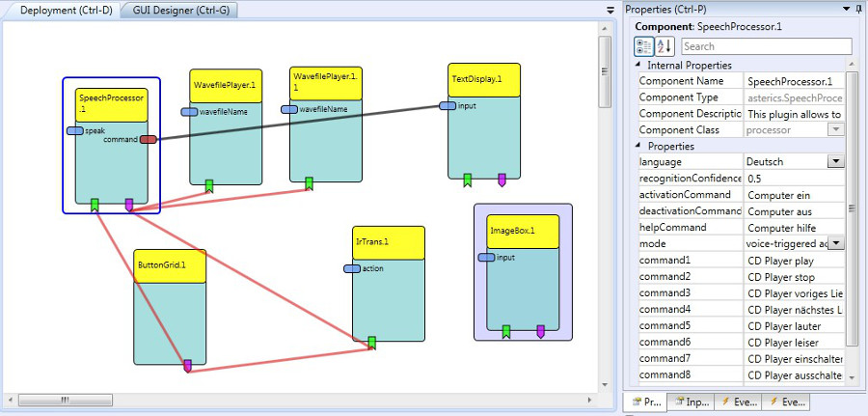Click TextDisplay.1 green event listener port

(467, 180)
